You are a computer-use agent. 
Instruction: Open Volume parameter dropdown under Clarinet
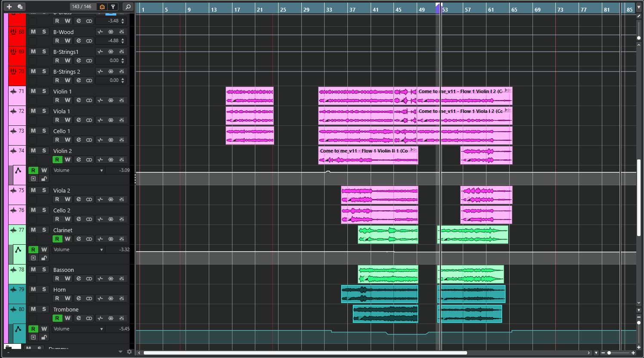click(78, 250)
